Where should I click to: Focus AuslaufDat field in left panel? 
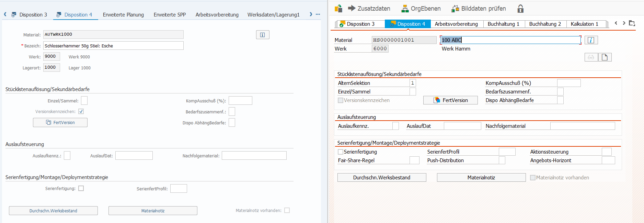134,156
